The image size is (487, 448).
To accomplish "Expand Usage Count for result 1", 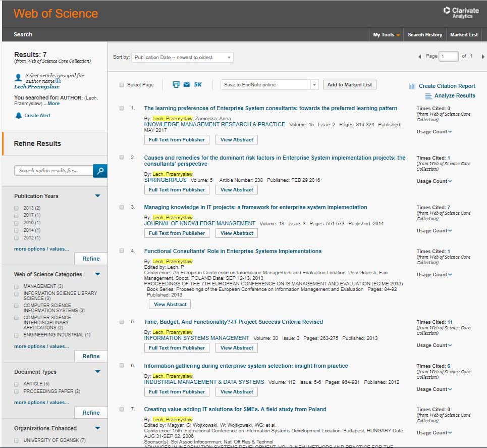I will (x=434, y=132).
